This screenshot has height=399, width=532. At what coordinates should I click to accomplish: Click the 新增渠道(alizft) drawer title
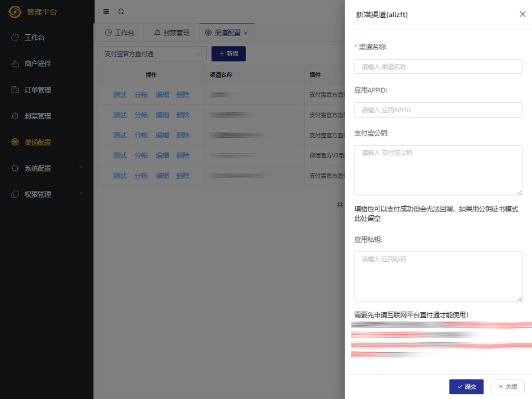point(382,15)
